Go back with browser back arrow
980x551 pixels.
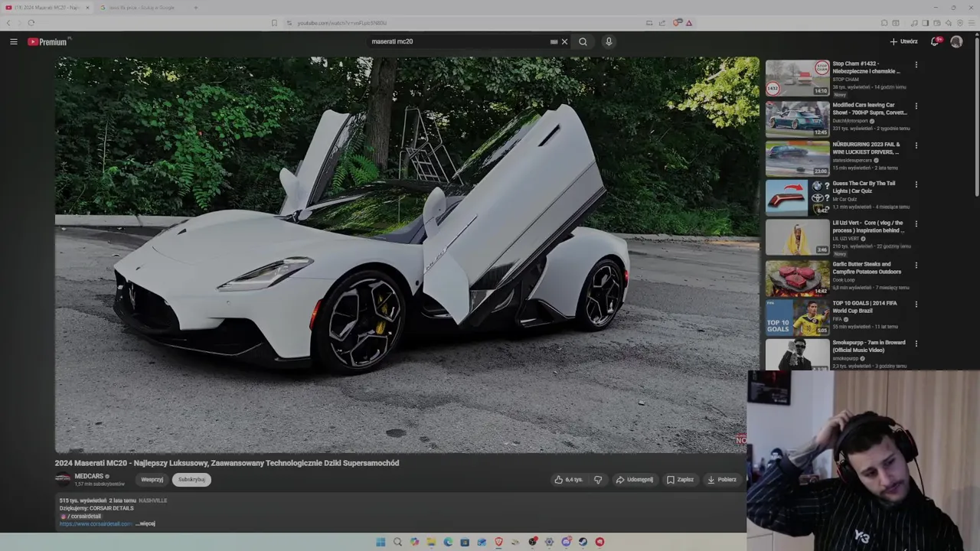click(x=9, y=23)
